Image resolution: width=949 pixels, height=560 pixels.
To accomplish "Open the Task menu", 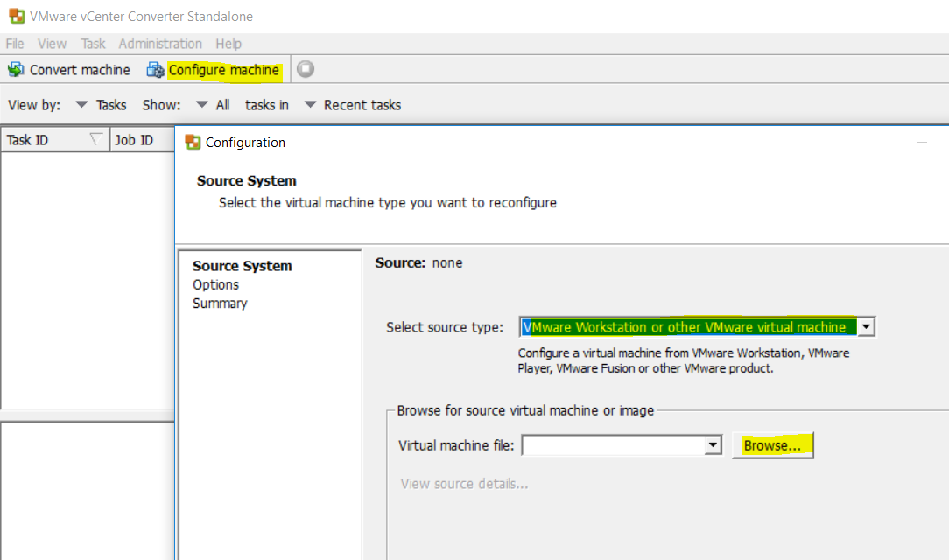I will (x=93, y=44).
